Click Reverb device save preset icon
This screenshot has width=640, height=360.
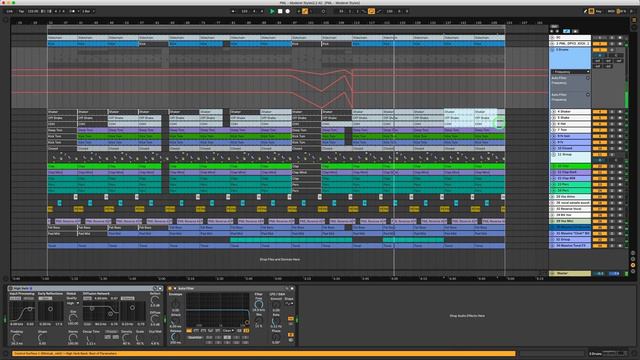click(x=160, y=288)
